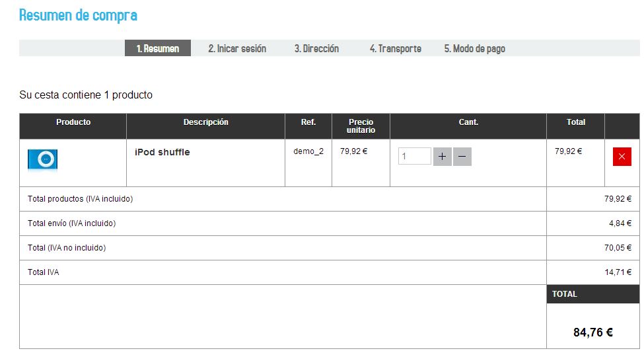Increase iPod shuffle quantity with plus button
Screen dimensions: 644x353
[443, 157]
